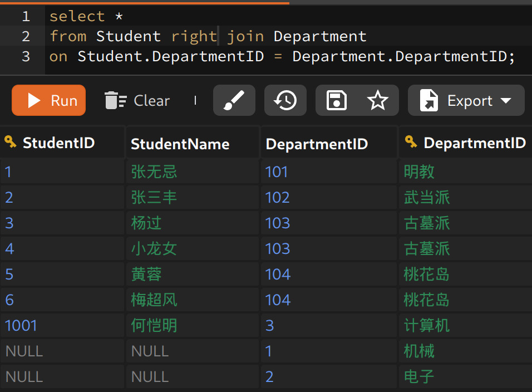
Task: Select the NULL StudentName in the 电子 row
Action: click(150, 376)
